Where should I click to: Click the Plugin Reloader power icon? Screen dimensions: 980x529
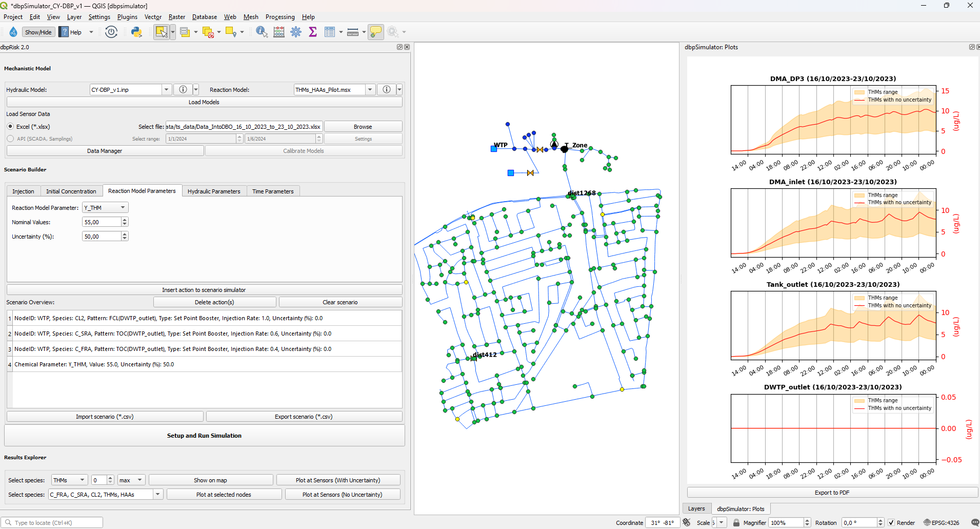[111, 32]
